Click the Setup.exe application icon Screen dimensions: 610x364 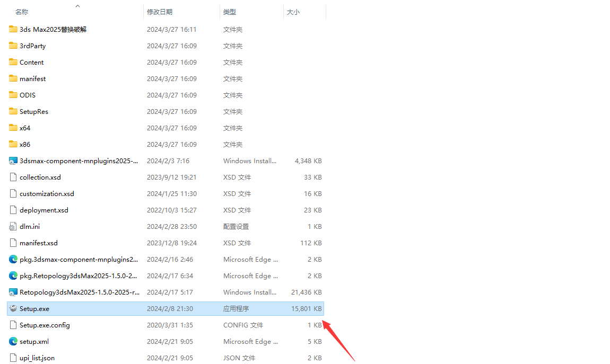click(x=13, y=308)
